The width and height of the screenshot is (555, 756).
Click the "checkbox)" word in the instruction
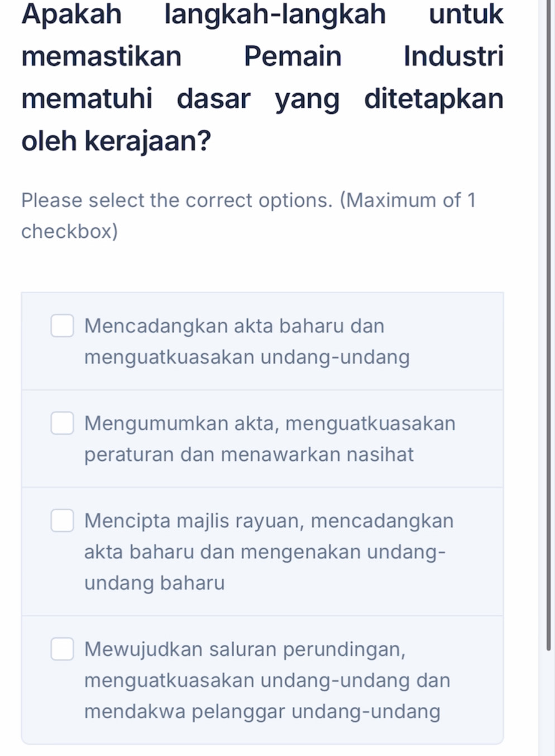click(x=69, y=231)
